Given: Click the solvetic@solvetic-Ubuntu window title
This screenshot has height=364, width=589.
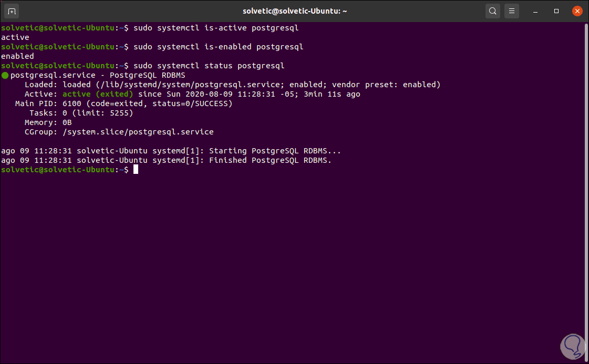Looking at the screenshot, I should (x=294, y=11).
